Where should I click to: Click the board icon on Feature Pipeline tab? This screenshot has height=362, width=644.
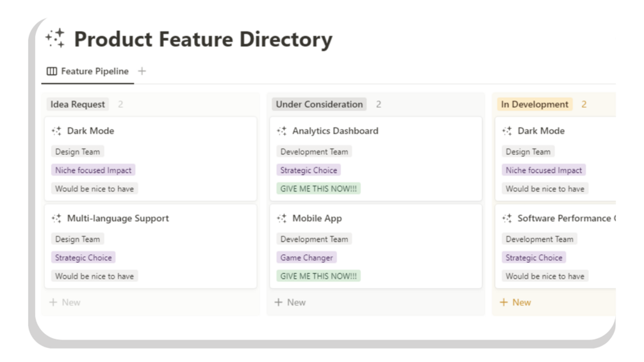pos(52,71)
